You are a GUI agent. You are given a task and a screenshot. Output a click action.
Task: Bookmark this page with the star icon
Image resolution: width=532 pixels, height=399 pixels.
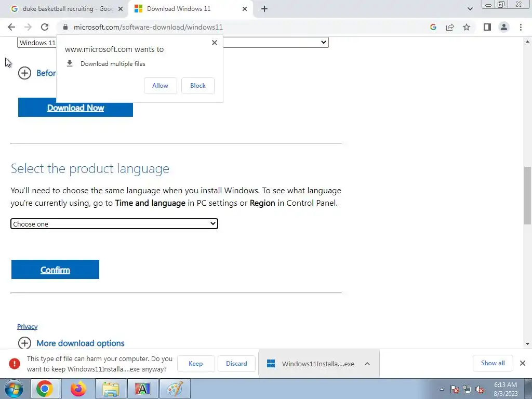click(467, 27)
